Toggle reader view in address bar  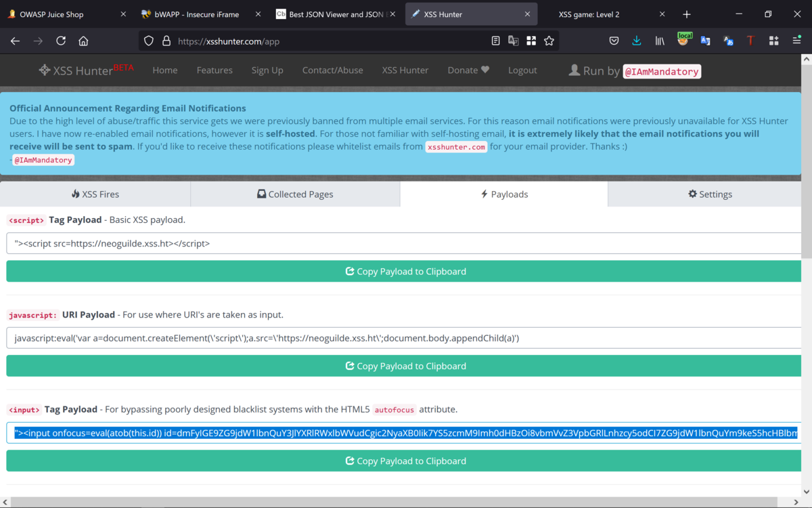tap(495, 41)
